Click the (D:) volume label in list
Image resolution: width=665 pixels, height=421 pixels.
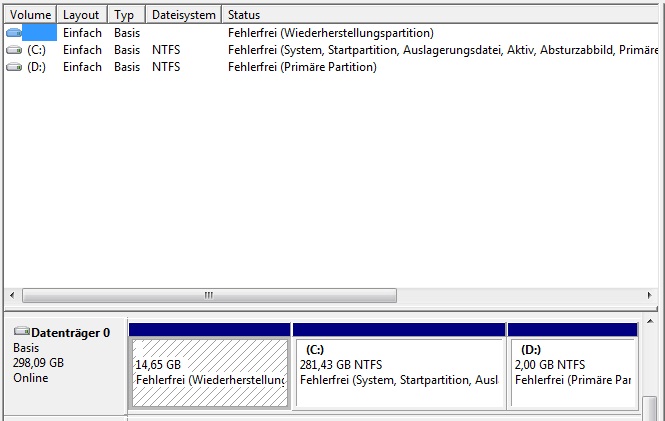coord(36,67)
